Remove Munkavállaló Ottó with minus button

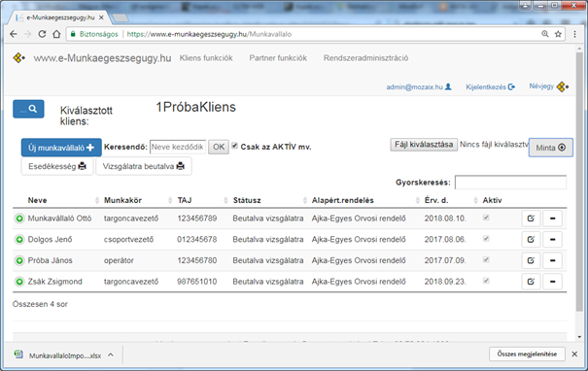tap(552, 219)
